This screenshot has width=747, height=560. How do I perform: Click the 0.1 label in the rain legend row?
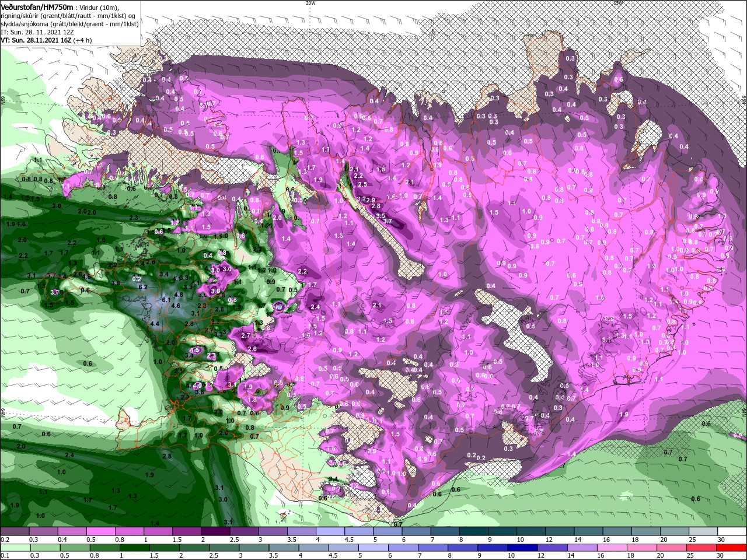coord(5,555)
